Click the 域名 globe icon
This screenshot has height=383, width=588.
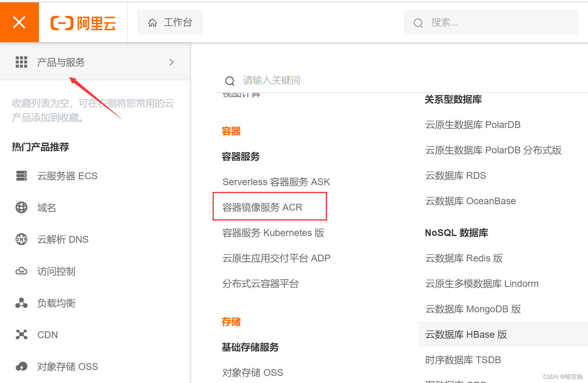21,207
